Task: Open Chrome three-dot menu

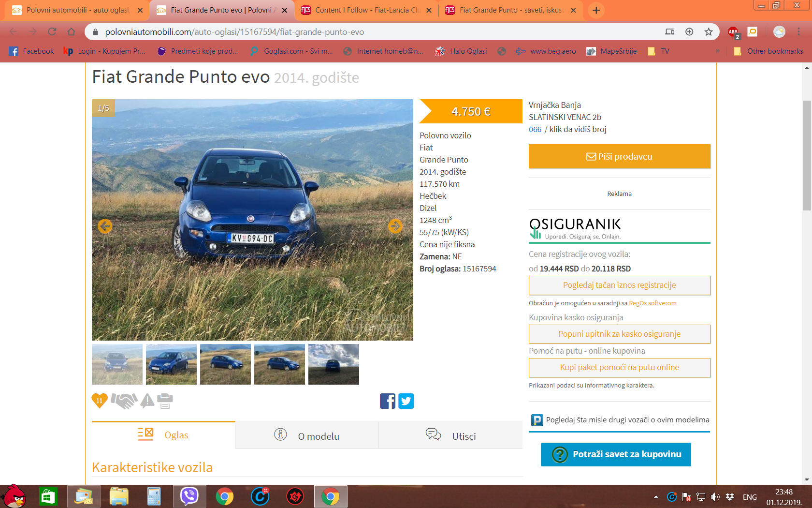Action: click(x=798, y=31)
